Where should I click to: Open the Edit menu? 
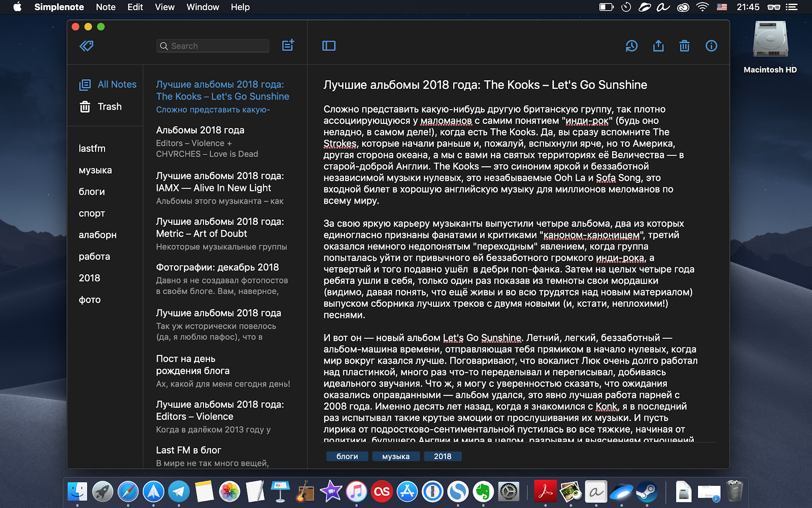point(135,7)
